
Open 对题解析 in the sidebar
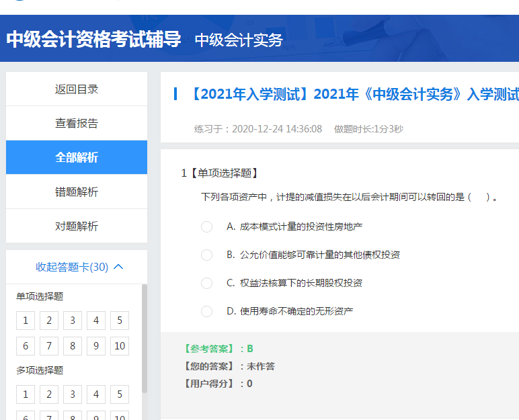coord(77,226)
